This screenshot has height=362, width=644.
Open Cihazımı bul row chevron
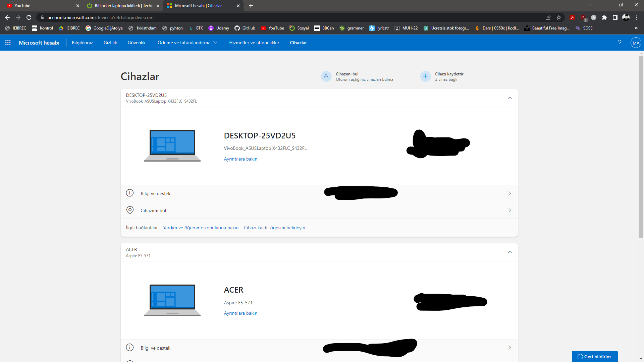[x=509, y=210]
